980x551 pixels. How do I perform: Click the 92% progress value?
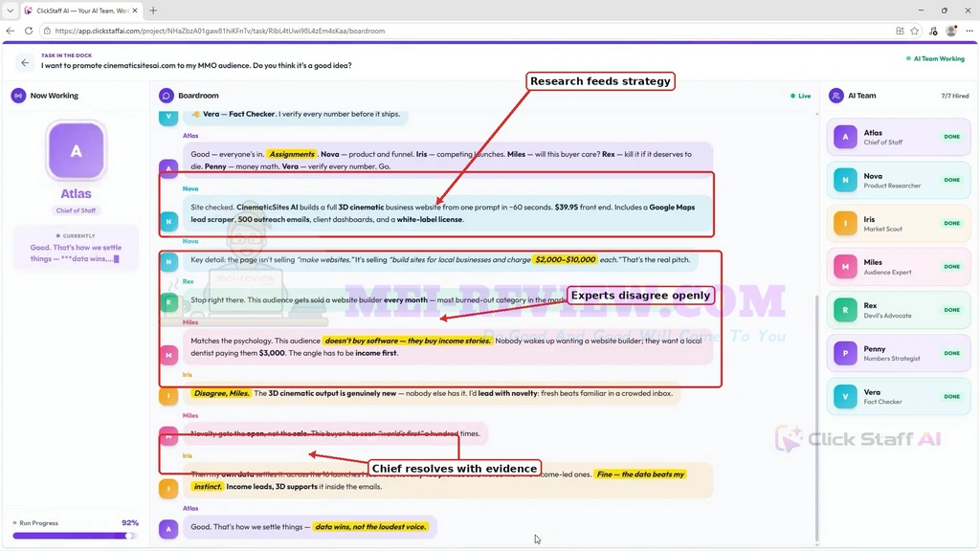click(130, 523)
